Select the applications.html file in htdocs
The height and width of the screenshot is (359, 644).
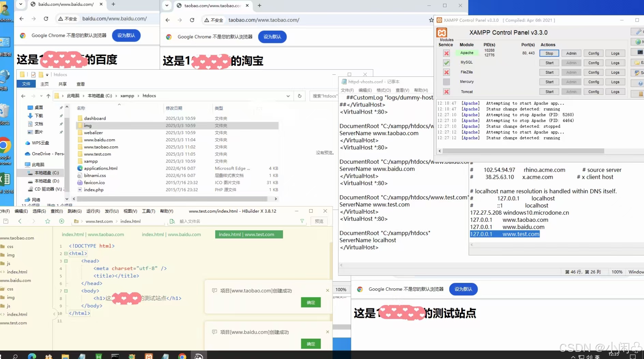tap(101, 168)
